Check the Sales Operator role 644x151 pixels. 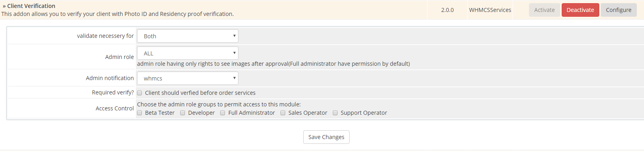click(283, 113)
